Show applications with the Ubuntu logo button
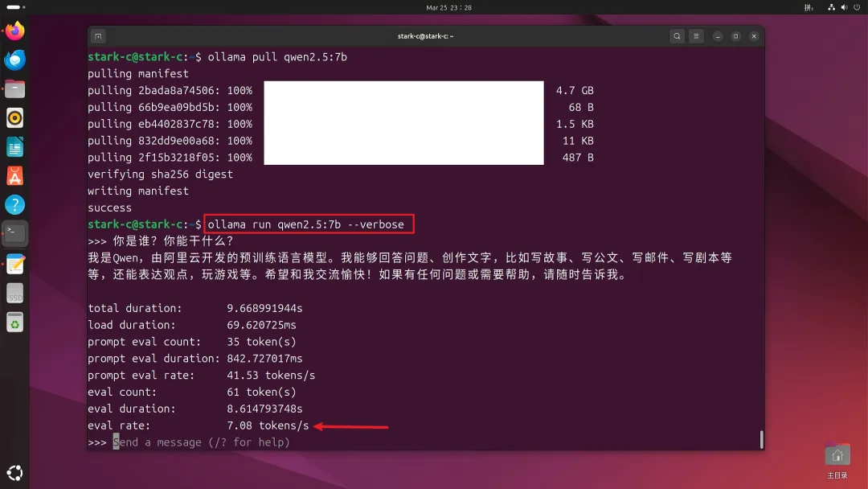The height and width of the screenshot is (489, 868). click(x=15, y=472)
